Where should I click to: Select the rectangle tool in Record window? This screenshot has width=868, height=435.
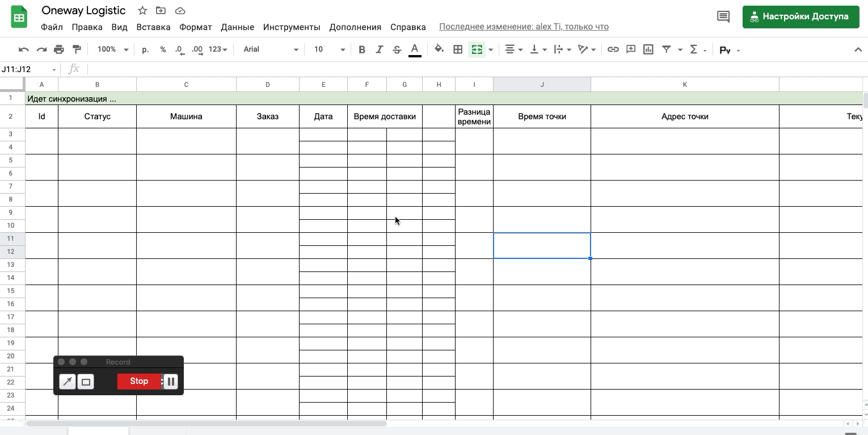[86, 382]
